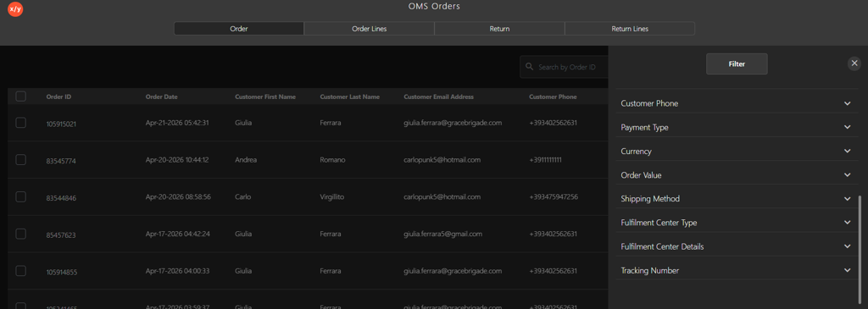Click date Apr-20-2026 08:58:56

pos(178,196)
